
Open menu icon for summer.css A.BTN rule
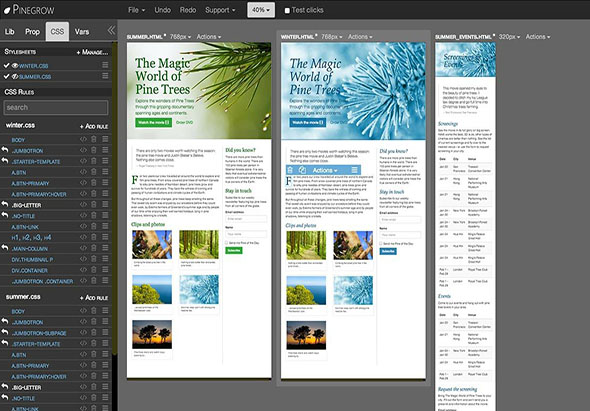105,355
